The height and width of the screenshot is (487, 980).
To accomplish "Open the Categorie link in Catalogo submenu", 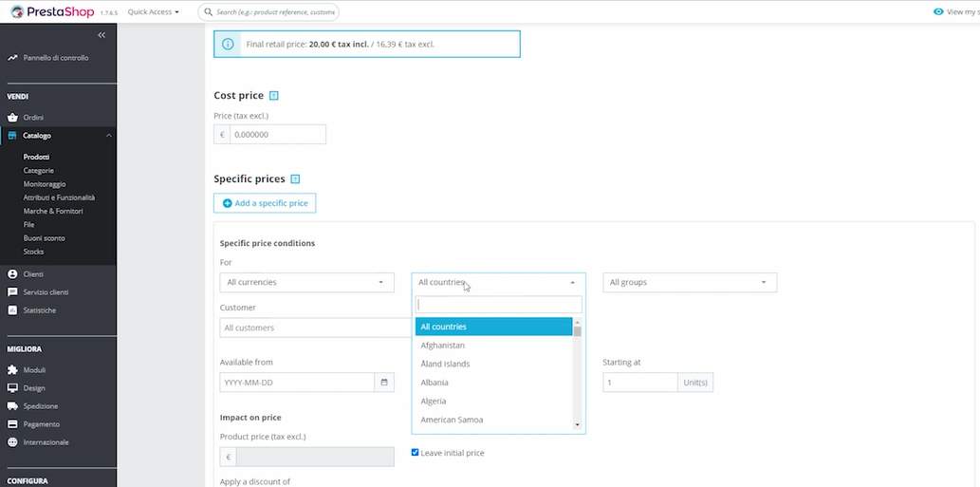I will click(39, 171).
